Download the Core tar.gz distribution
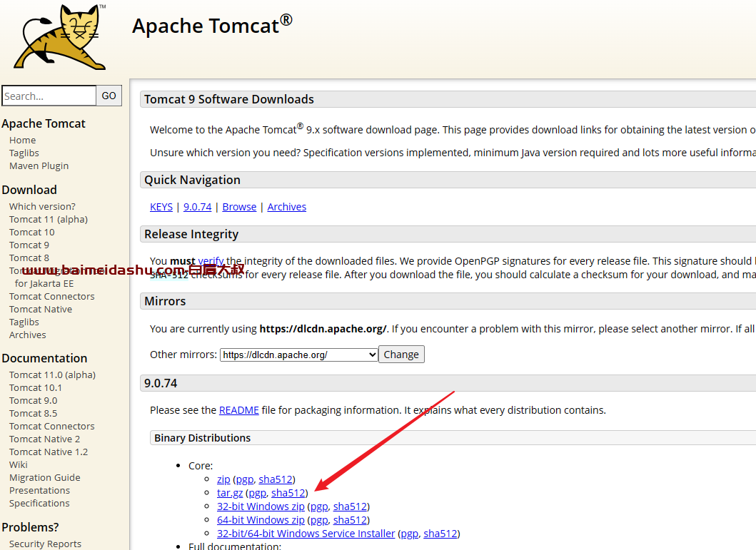The height and width of the screenshot is (550, 756). [230, 493]
